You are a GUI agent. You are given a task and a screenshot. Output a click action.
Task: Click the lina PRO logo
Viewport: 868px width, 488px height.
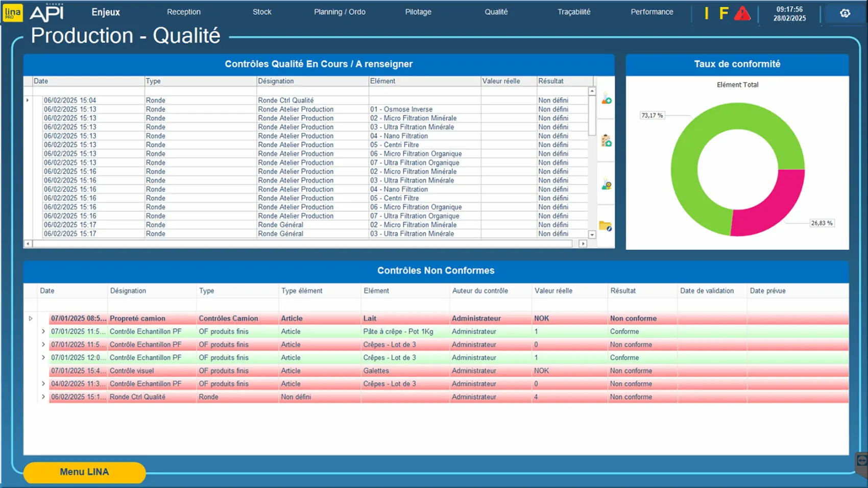click(x=12, y=13)
